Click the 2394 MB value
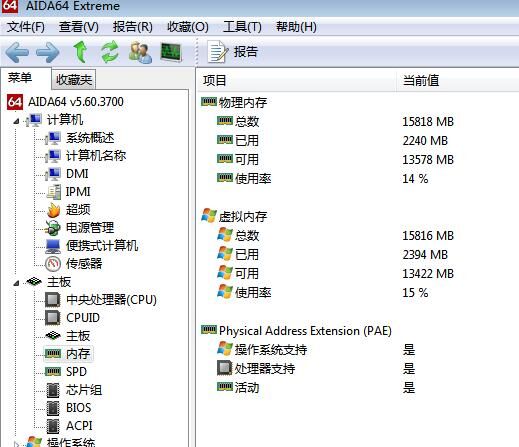 click(x=425, y=255)
